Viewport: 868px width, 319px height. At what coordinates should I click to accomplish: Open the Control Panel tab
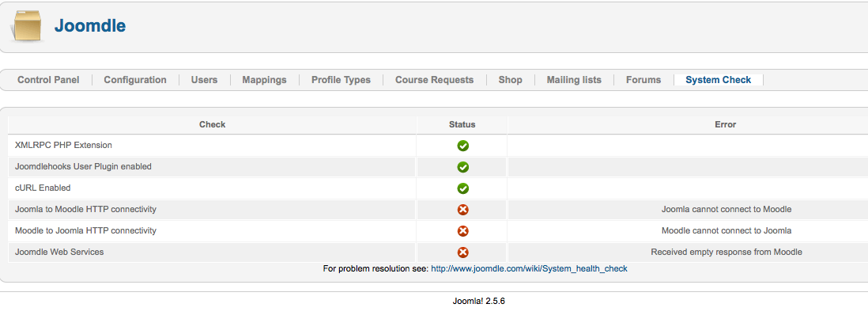point(48,80)
